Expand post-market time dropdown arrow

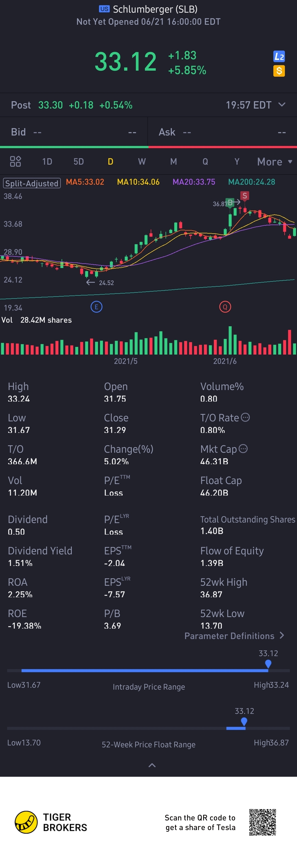[282, 105]
